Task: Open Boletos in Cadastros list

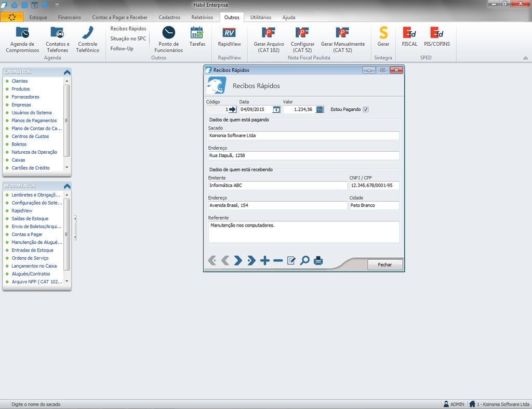Action: point(19,144)
